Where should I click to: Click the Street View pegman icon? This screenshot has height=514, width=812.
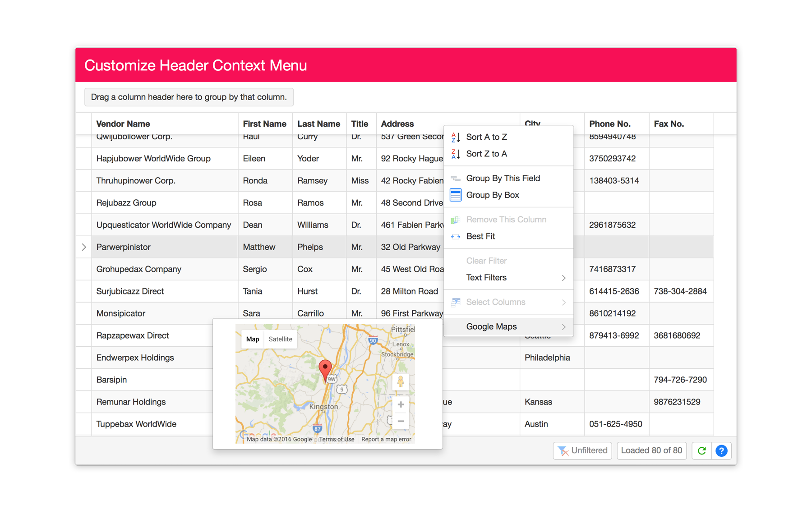400,382
